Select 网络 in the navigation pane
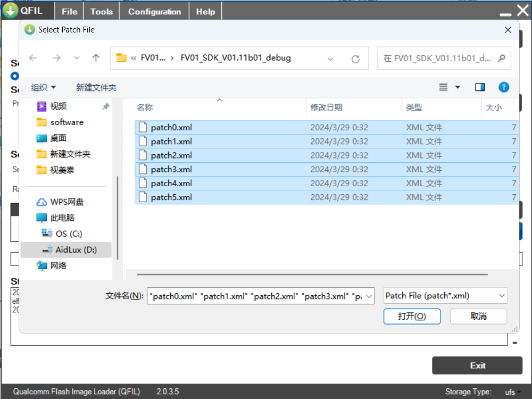 pyautogui.click(x=58, y=265)
